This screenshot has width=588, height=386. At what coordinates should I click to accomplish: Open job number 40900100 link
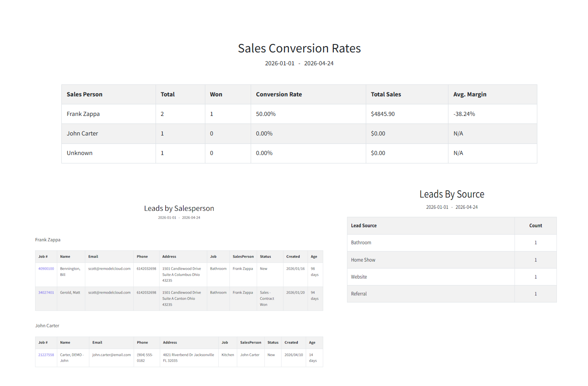pyautogui.click(x=46, y=269)
